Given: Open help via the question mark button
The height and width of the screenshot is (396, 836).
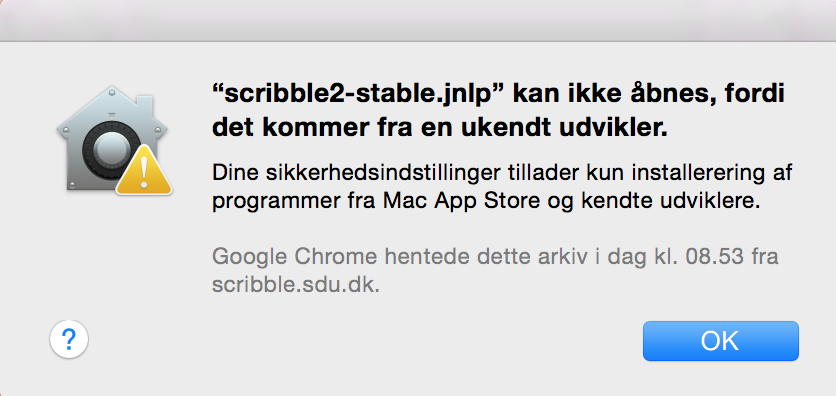Looking at the screenshot, I should (x=69, y=339).
